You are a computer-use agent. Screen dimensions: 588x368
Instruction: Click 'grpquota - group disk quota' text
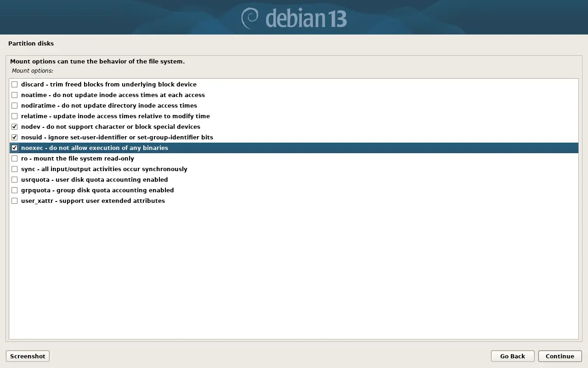click(x=97, y=190)
